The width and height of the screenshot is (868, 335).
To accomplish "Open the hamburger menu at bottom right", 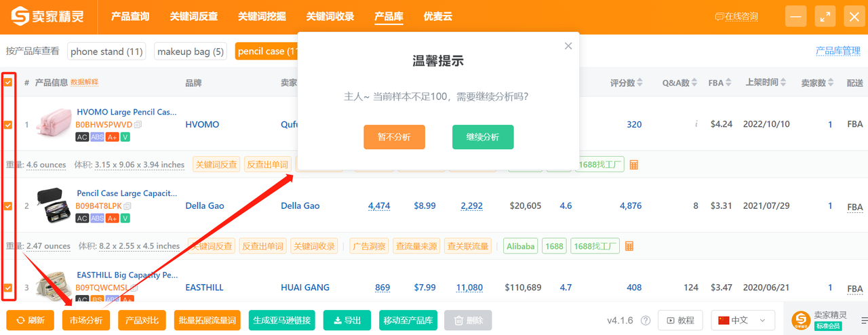I will click(864, 320).
